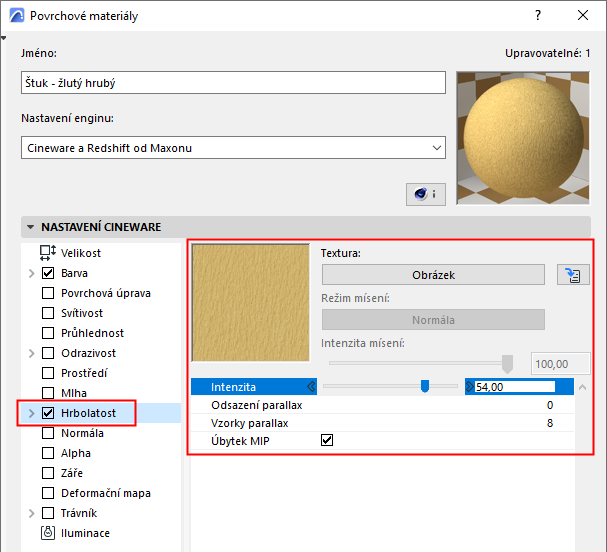Click the Intenzita left keyframe arrow icon

pyautogui.click(x=311, y=386)
